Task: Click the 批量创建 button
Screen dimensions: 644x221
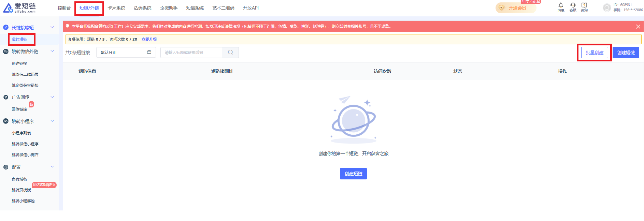Action: click(594, 53)
